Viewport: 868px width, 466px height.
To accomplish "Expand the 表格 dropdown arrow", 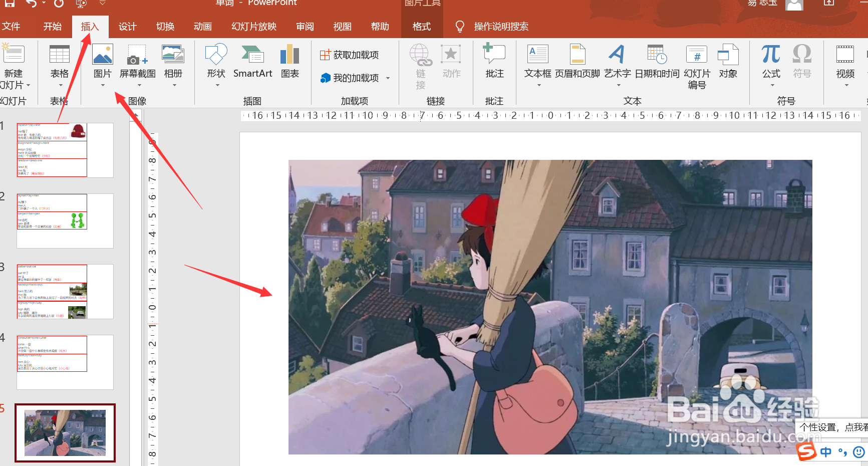I will click(x=60, y=86).
